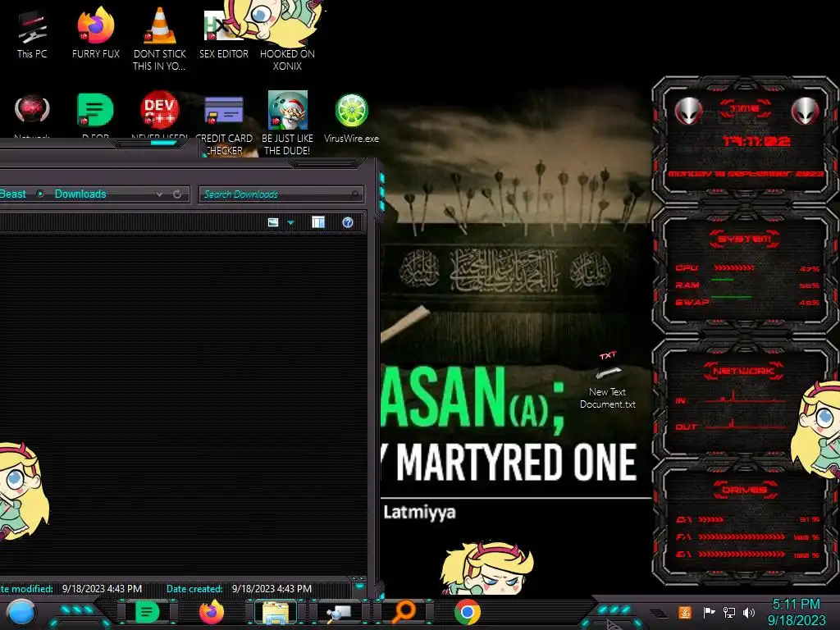Screen dimensions: 840x630
Task: Open Action Center flag tray icon
Action: [709, 612]
